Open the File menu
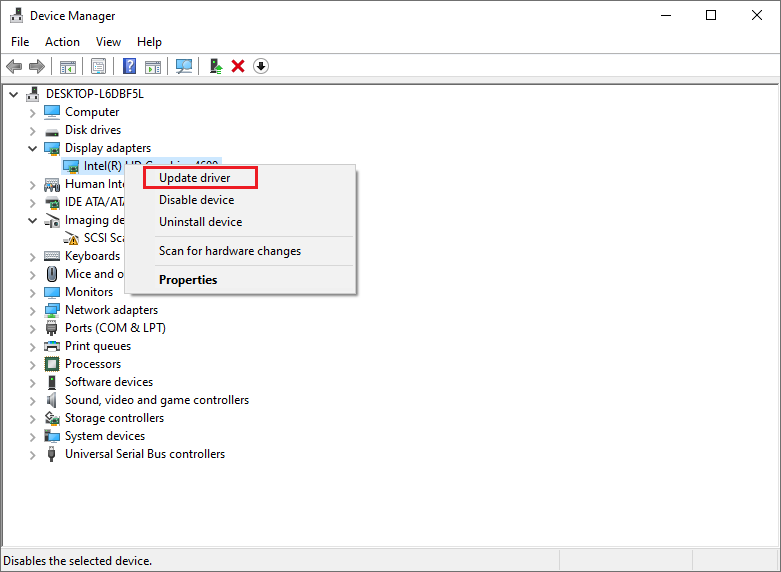 pos(20,42)
